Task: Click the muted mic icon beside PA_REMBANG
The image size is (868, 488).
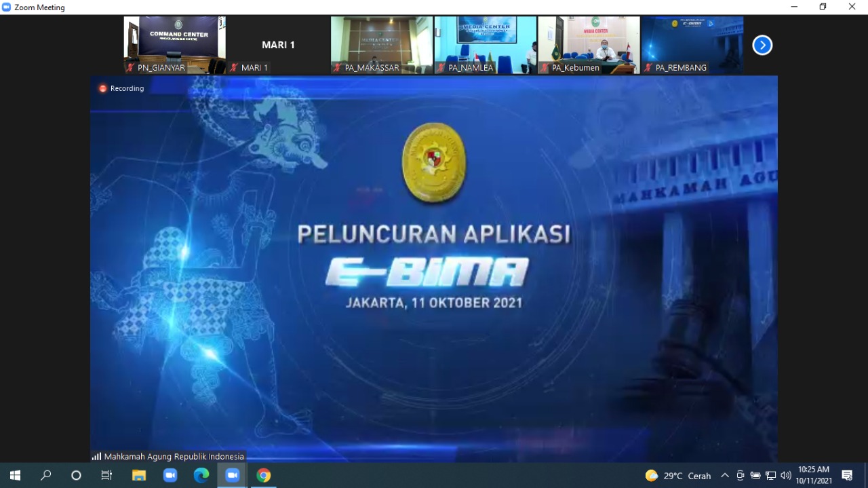Action: pyautogui.click(x=648, y=68)
